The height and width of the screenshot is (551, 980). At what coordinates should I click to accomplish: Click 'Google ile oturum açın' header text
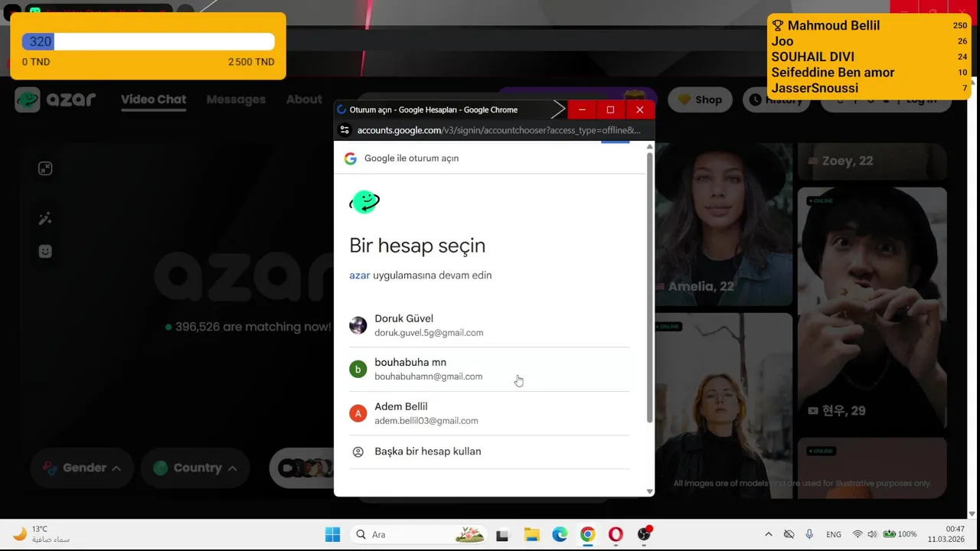pyautogui.click(x=411, y=158)
